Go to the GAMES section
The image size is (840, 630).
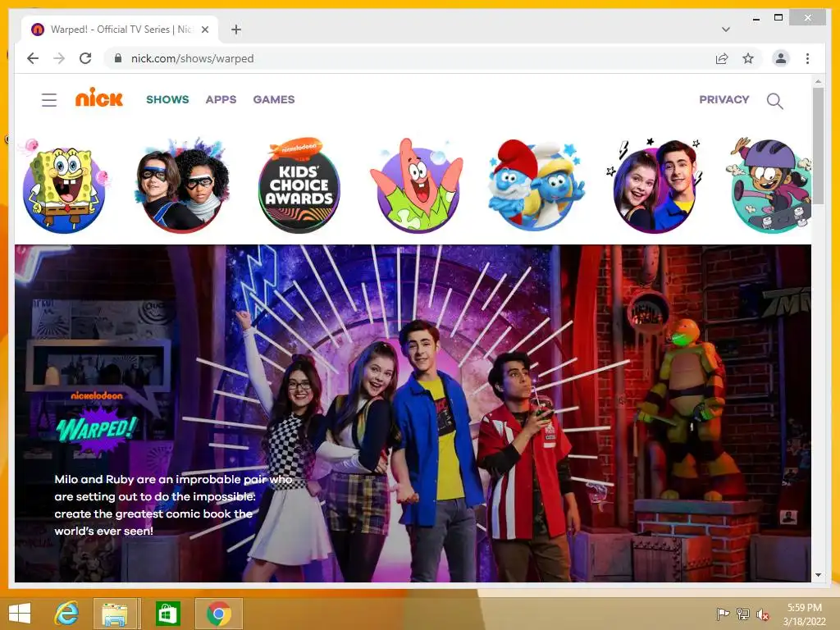(x=274, y=99)
